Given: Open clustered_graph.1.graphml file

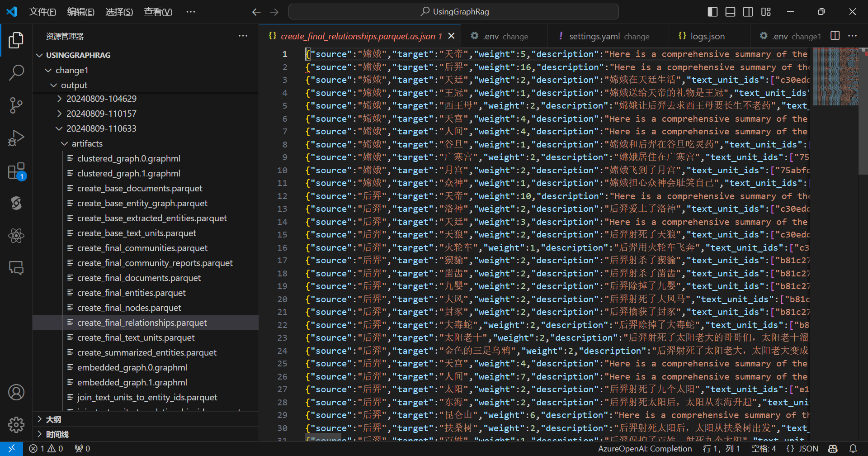Looking at the screenshot, I should (x=129, y=173).
